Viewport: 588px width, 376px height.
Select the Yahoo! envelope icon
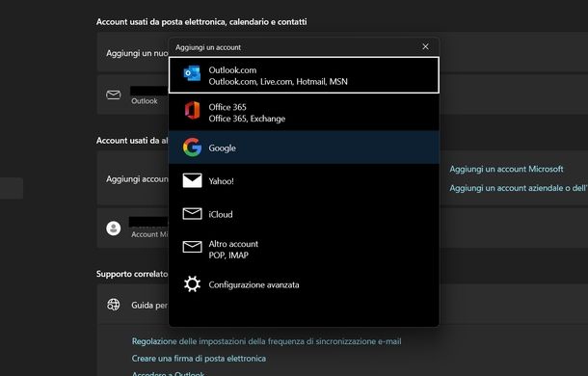[192, 180]
